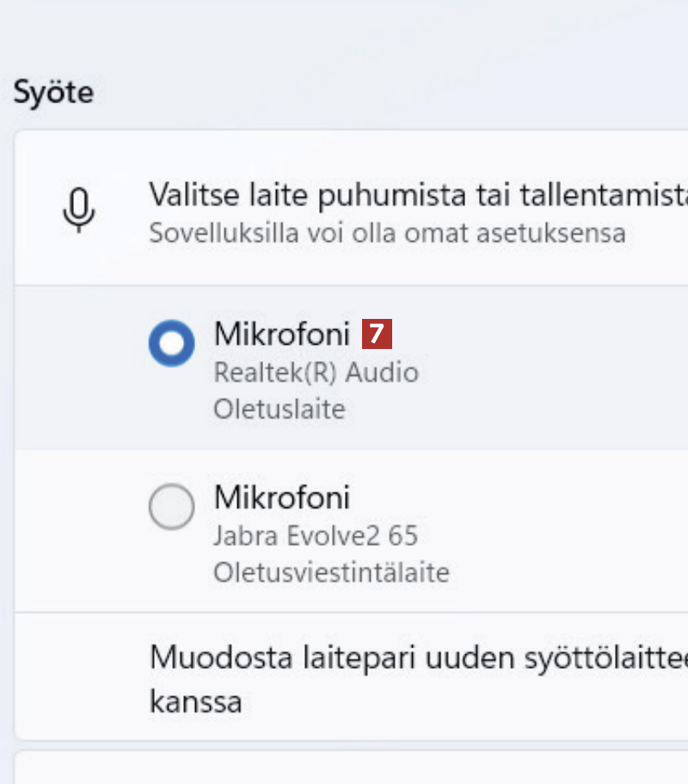Click the "Realtek(R) Audio" device name text
The width and height of the screenshot is (688, 784).
[316, 372]
